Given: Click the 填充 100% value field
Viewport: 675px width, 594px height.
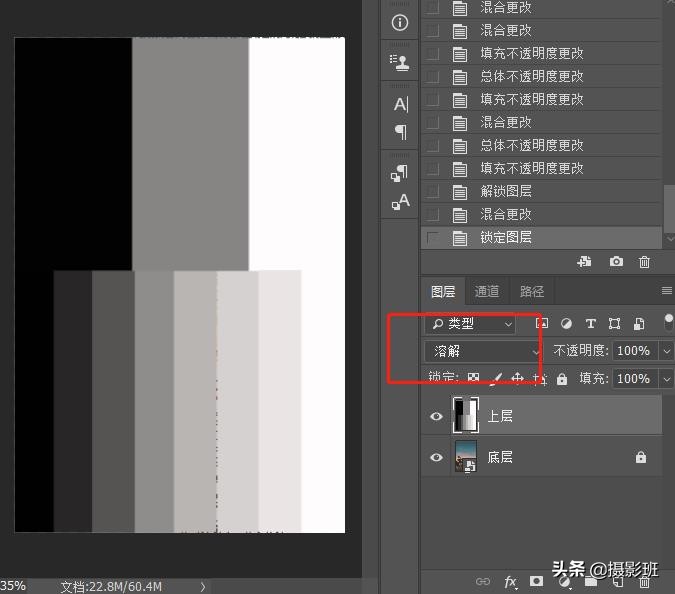Looking at the screenshot, I should pyautogui.click(x=635, y=379).
